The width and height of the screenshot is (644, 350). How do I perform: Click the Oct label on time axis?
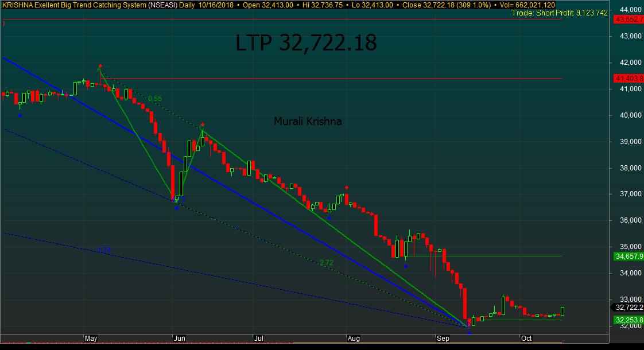(526, 339)
